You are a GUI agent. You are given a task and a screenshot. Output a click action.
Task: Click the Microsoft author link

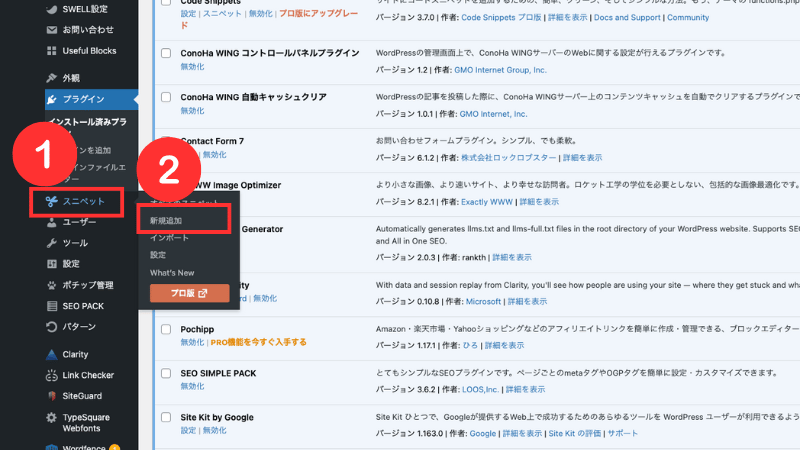coord(483,302)
